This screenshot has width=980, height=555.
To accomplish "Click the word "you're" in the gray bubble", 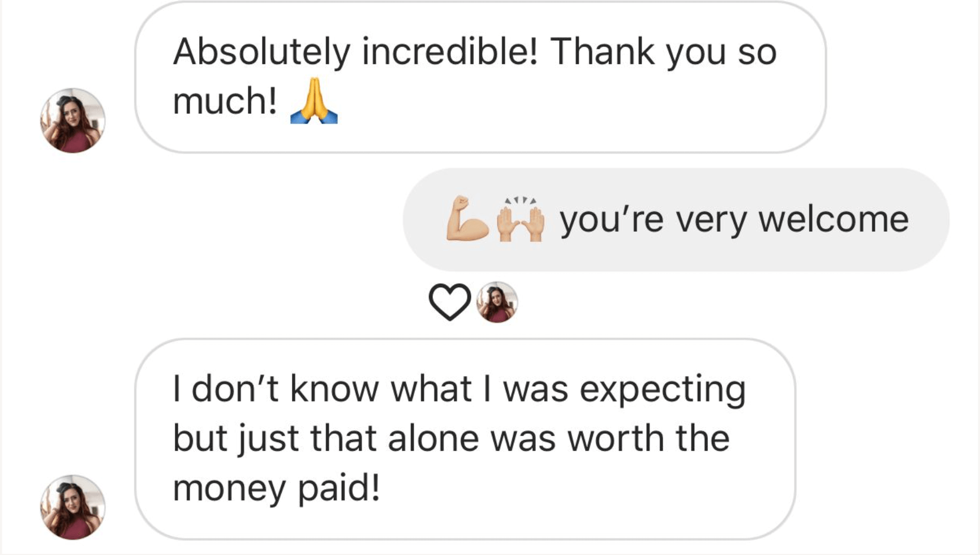I will pyautogui.click(x=612, y=220).
